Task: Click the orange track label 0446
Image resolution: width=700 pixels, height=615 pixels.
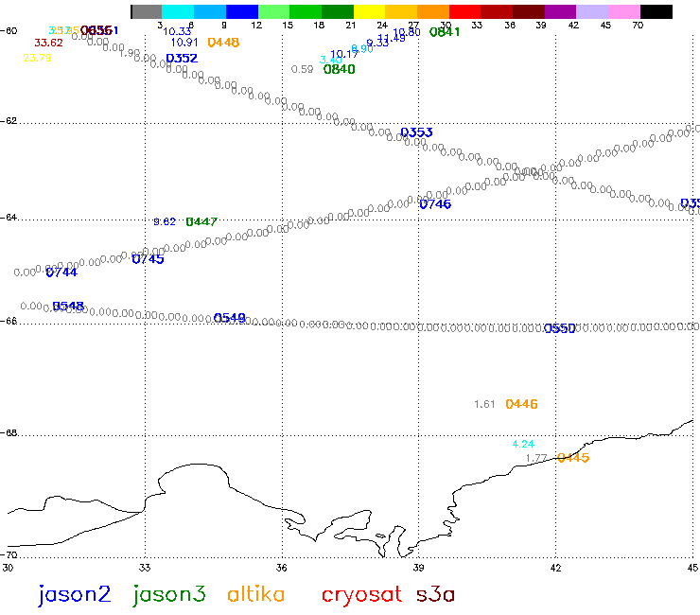Action: point(521,404)
